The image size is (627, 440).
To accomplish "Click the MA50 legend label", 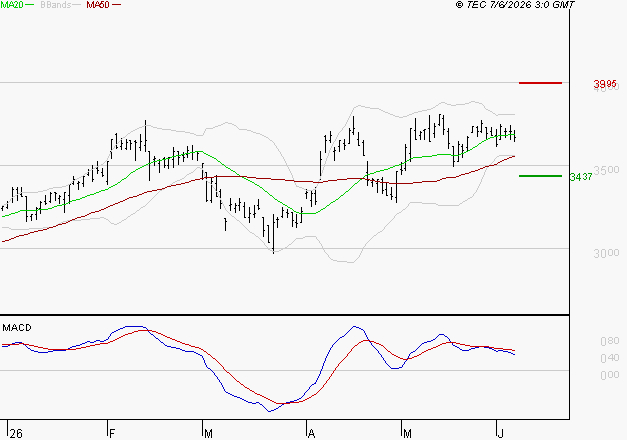I will (x=98, y=5).
